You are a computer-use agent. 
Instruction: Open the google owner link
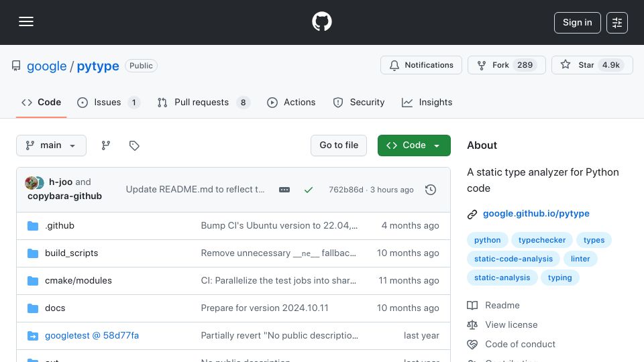tap(46, 66)
